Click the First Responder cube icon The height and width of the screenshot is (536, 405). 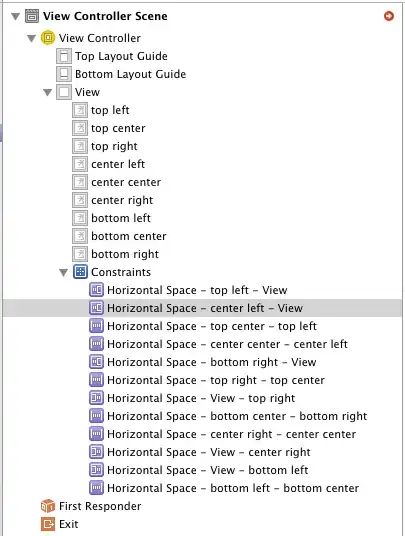pyautogui.click(x=48, y=506)
